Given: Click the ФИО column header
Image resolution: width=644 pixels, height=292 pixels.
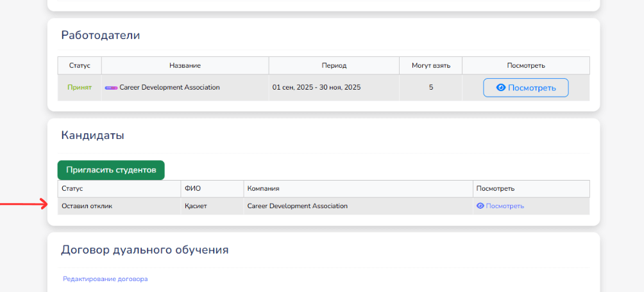Looking at the screenshot, I should 192,189.
